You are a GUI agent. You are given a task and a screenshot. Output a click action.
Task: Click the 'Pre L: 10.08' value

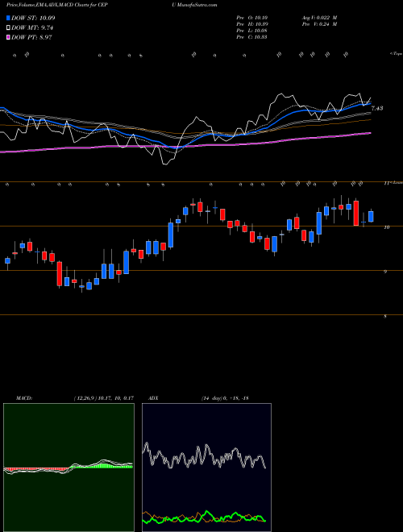tap(252, 31)
